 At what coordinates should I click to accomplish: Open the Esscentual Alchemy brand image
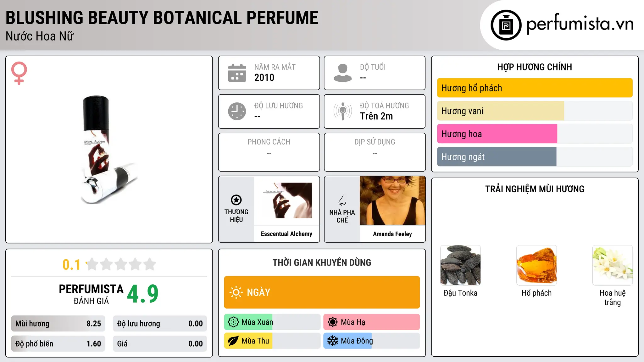(x=287, y=200)
